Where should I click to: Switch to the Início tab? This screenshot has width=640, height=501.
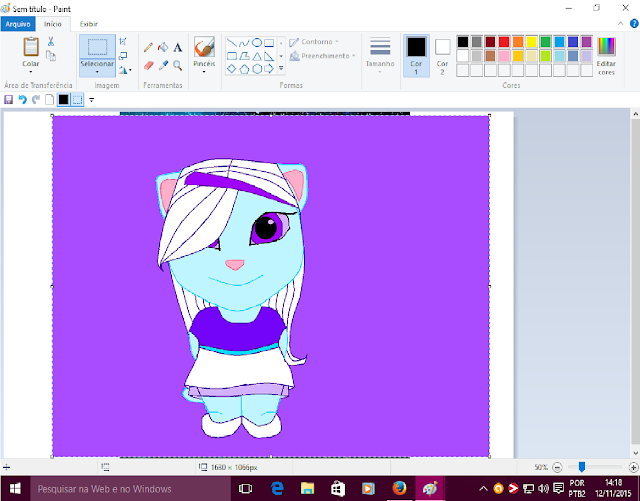coord(53,24)
